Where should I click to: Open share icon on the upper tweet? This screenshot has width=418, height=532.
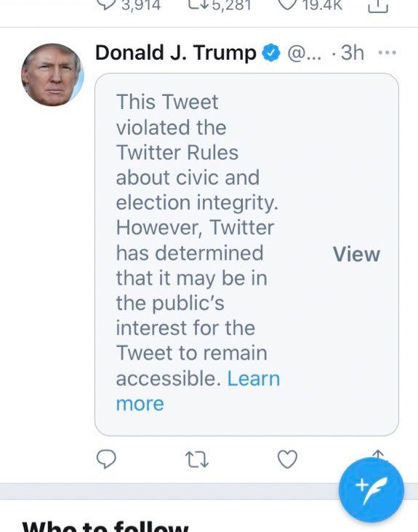[x=378, y=6]
